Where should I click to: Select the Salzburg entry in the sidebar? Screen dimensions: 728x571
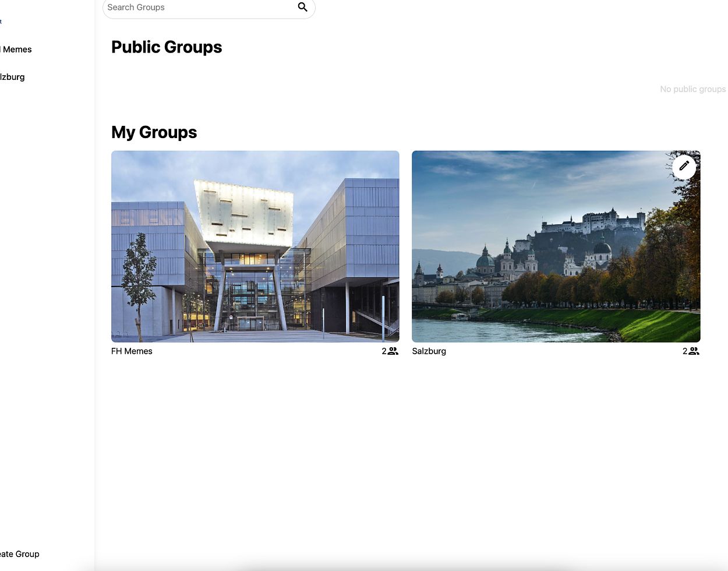[x=12, y=77]
